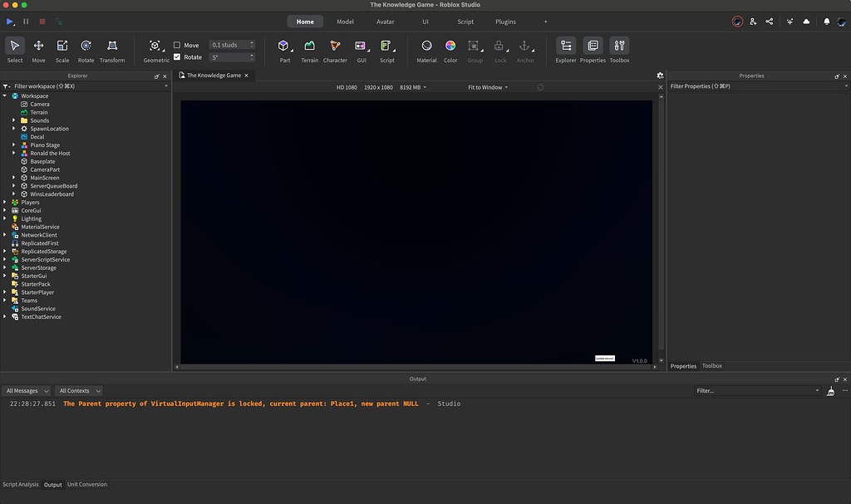
Task: Enable the Move snap checkbox
Action: (x=179, y=44)
